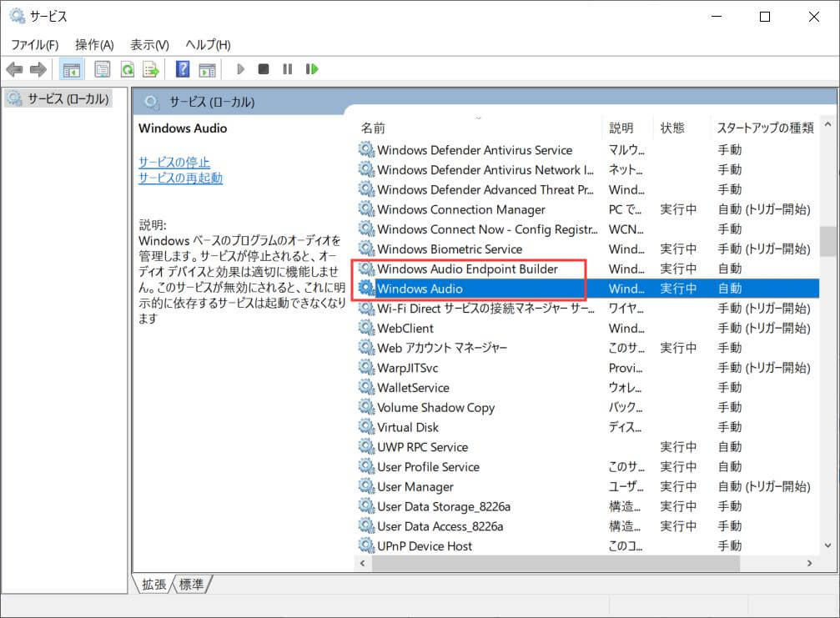Click the vertical scrollbar thumb
This screenshot has width=840, height=618.
tap(827, 242)
